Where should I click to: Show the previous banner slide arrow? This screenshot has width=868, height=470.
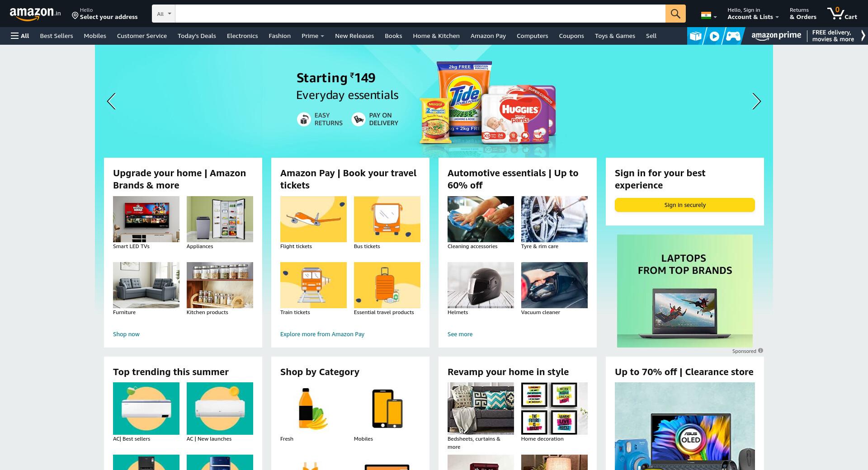111,101
